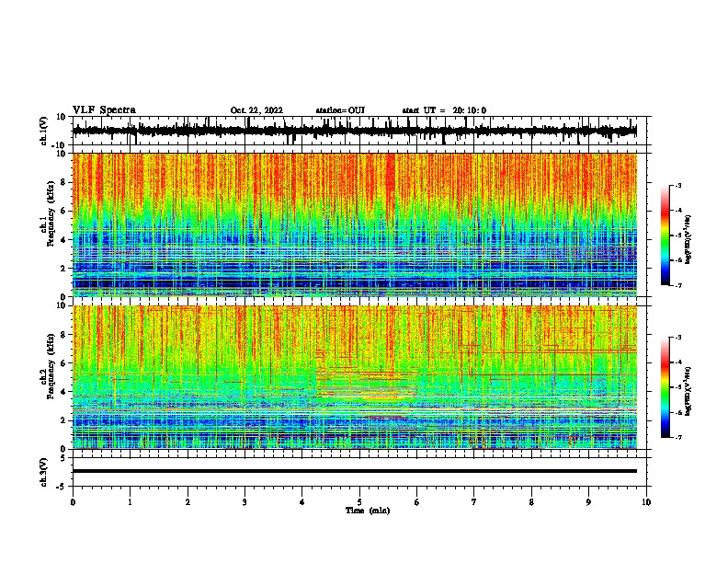The width and height of the screenshot is (728, 563).
Task: Click time axis tick label "3"
Action: (x=245, y=502)
